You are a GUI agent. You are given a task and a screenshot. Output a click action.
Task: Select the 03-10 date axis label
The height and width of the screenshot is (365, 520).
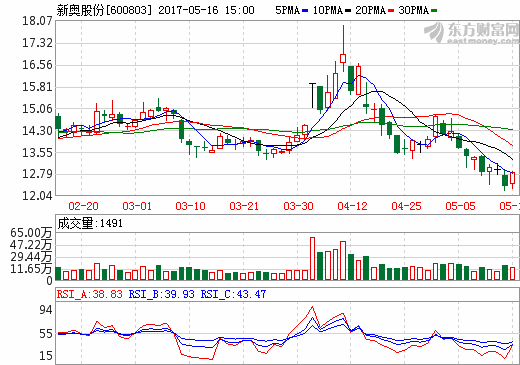click(x=191, y=206)
